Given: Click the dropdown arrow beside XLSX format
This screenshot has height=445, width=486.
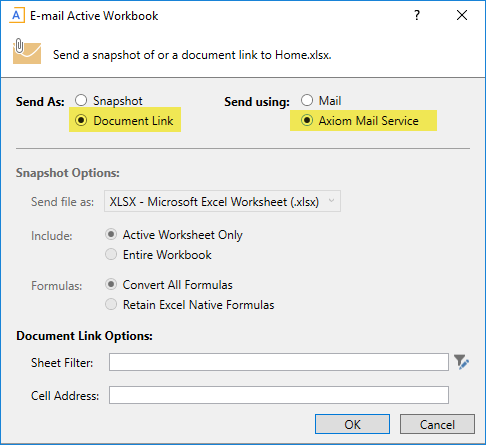Looking at the screenshot, I should (331, 201).
